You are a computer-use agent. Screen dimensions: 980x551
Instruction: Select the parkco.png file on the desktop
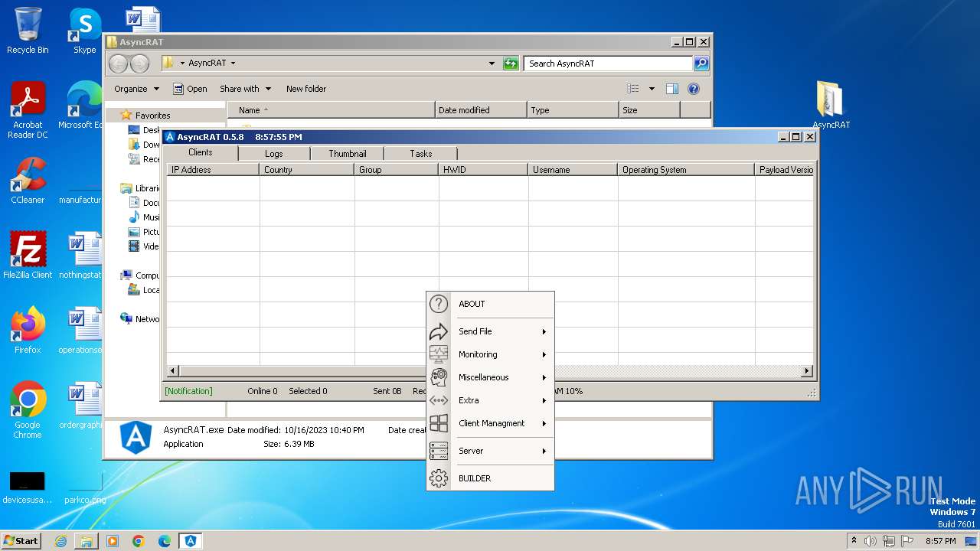(84, 487)
